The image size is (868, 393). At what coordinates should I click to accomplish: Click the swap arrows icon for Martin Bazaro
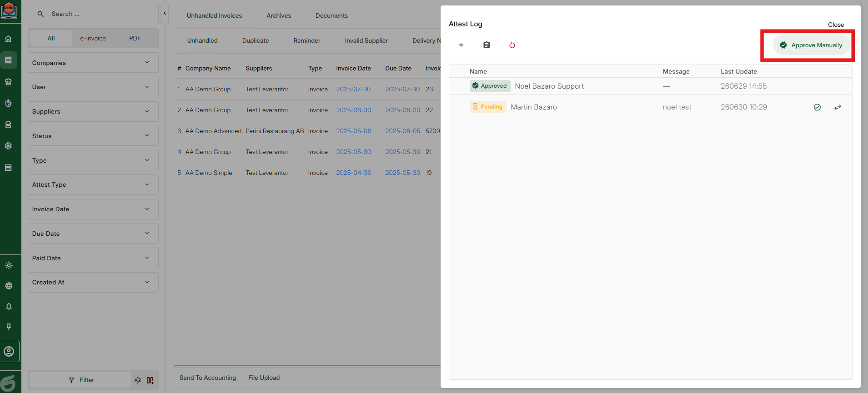tap(838, 107)
